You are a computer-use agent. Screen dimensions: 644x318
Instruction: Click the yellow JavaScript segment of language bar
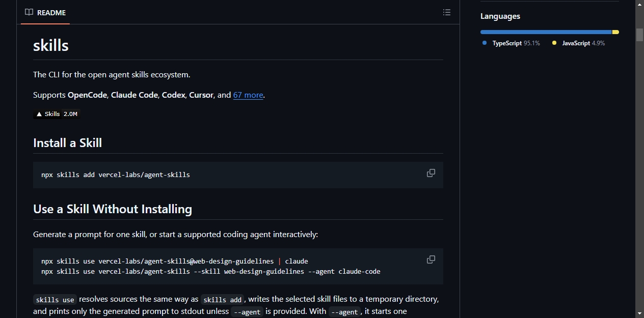615,32
